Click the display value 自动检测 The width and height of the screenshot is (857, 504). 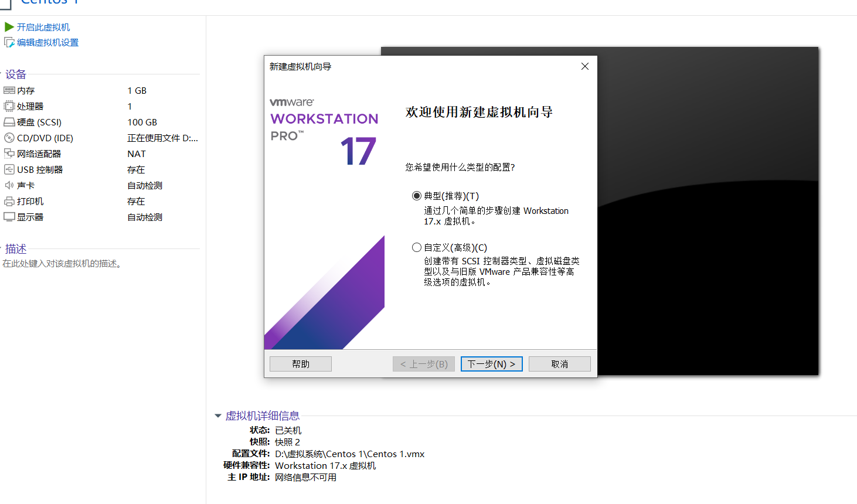point(145,217)
